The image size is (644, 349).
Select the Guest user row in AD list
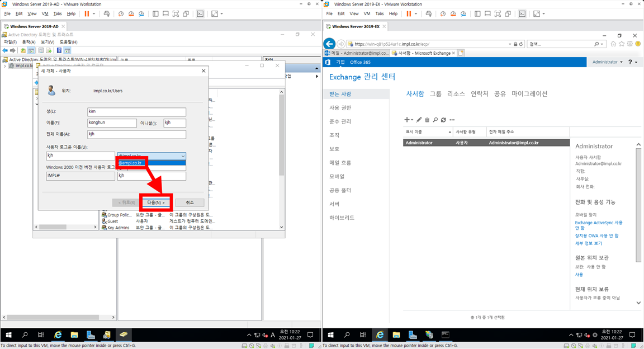tap(158, 221)
